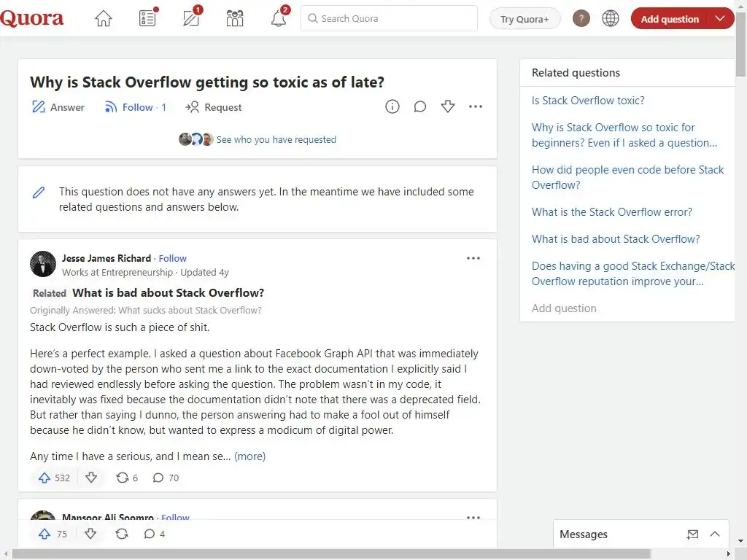Open the profile avatar icon

point(581,18)
